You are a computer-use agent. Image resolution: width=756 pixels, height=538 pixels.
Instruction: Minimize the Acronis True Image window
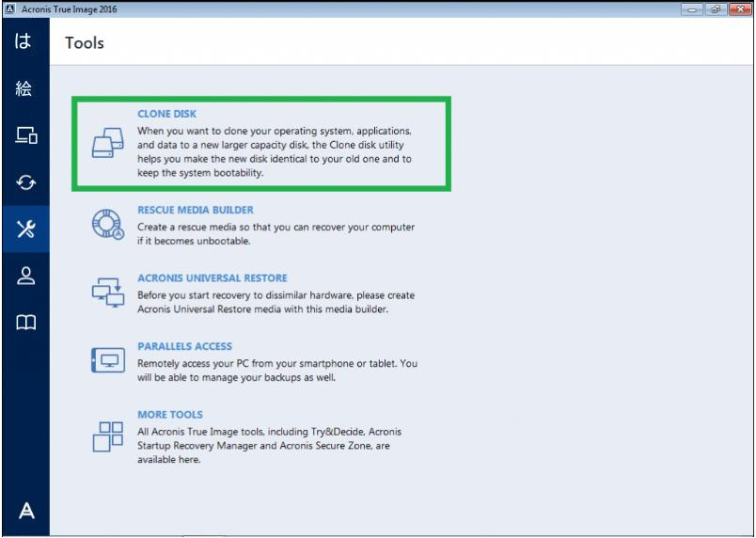click(692, 9)
